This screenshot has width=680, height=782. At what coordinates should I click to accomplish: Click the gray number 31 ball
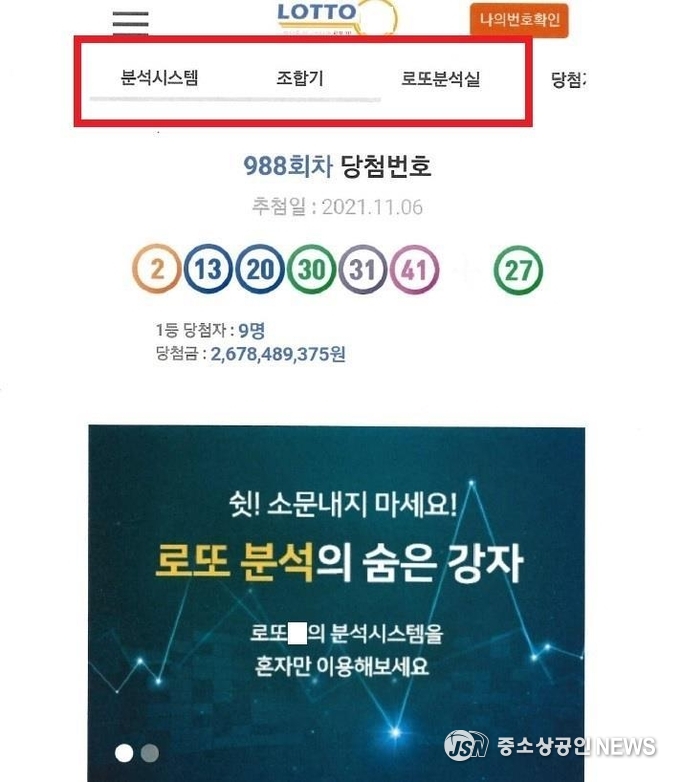[x=363, y=270]
